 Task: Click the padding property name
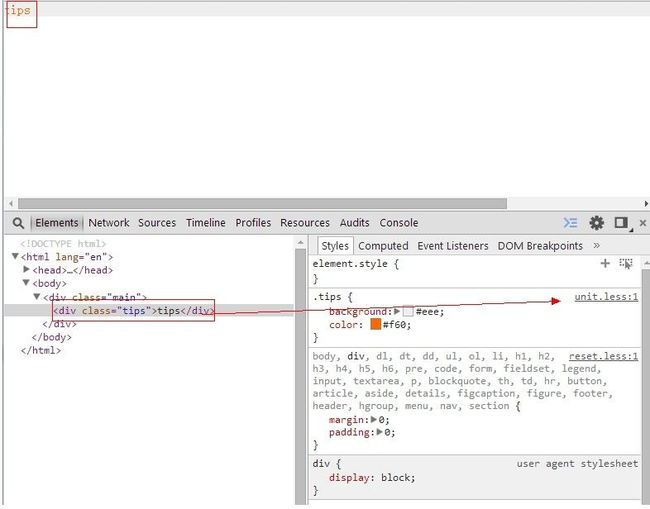coord(349,432)
